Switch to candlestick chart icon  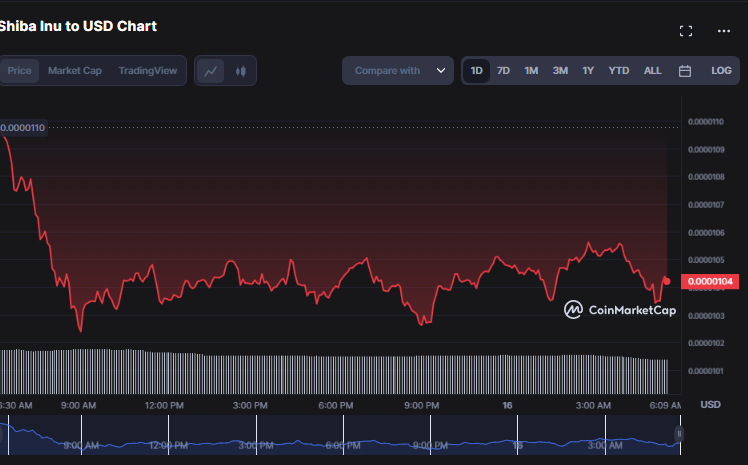coord(240,71)
